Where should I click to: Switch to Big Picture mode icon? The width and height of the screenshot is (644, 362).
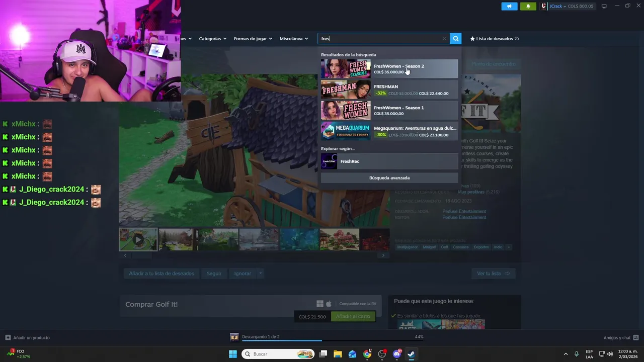(604, 6)
